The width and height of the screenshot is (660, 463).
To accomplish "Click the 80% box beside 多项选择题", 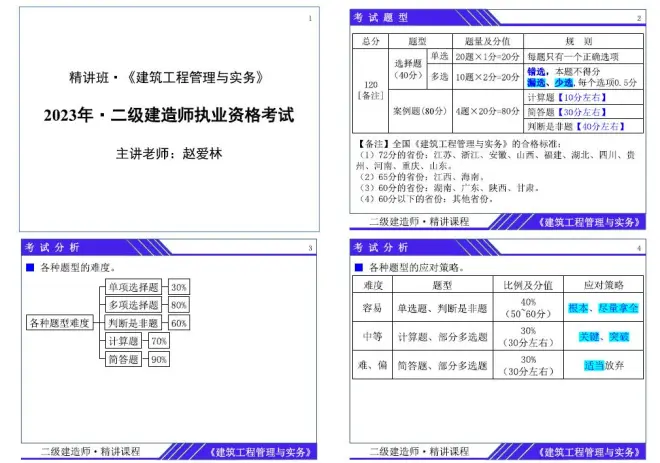I will click(179, 305).
